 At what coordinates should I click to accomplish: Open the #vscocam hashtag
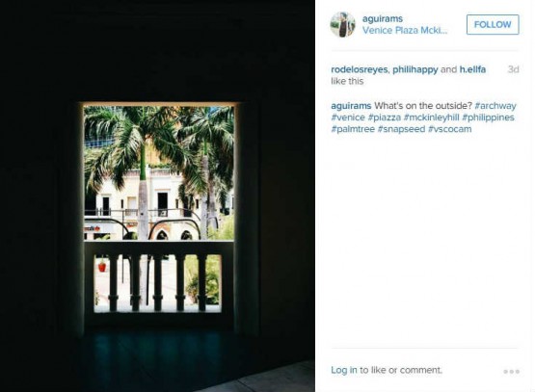point(450,129)
